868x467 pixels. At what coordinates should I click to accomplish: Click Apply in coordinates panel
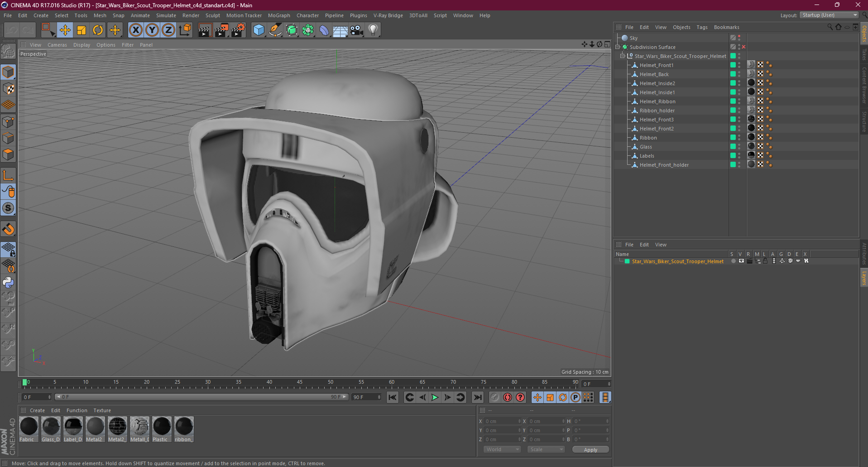click(x=590, y=449)
